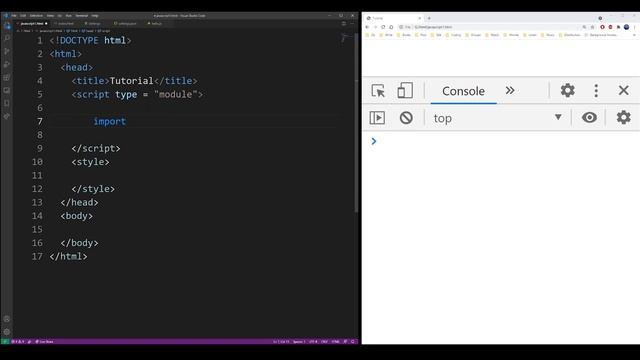Clear the console output

click(x=406, y=118)
